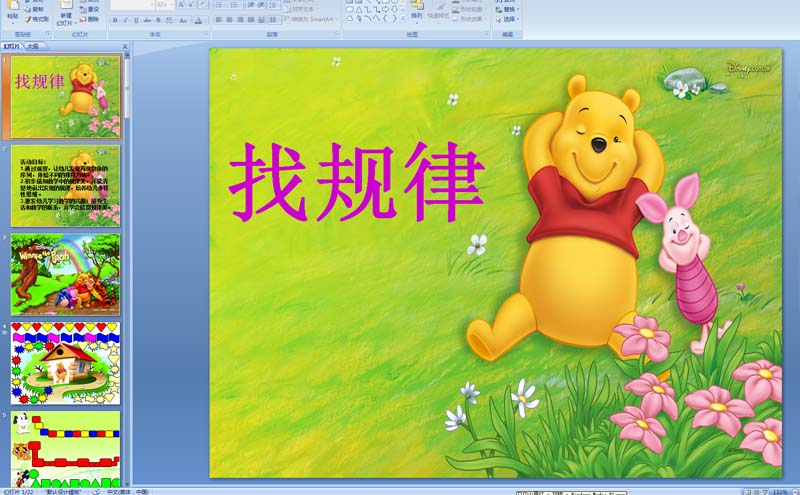Image resolution: width=800 pixels, height=495 pixels.
Task: Select the triangle shape in the shapes gallery
Action: tap(359, 9)
